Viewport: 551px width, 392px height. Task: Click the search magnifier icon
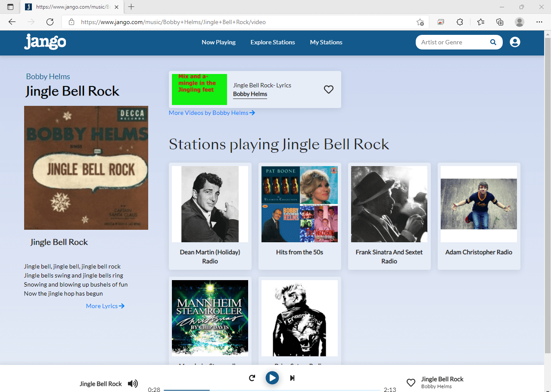coord(493,42)
